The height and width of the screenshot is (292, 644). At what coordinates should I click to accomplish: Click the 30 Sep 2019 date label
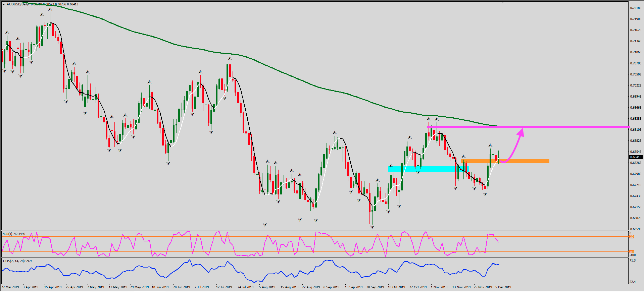(375, 287)
